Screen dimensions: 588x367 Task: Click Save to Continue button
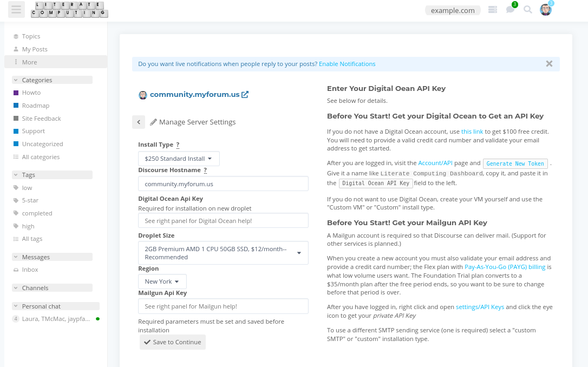(x=173, y=342)
